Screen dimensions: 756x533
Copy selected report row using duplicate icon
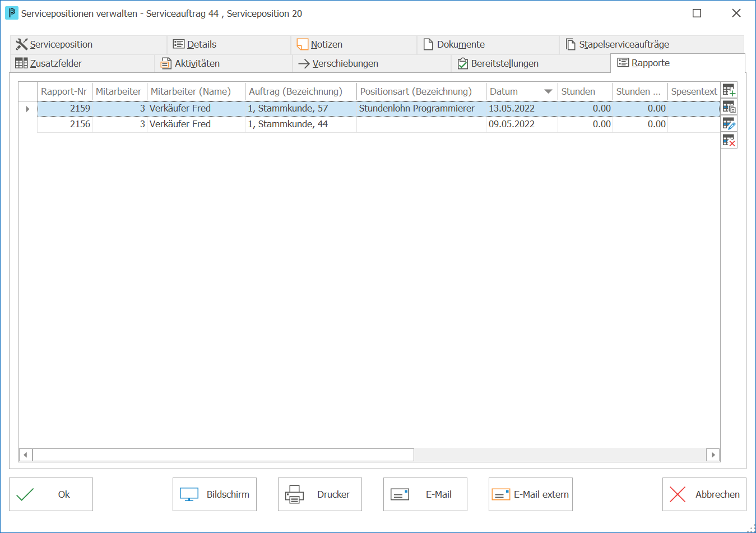tap(729, 107)
